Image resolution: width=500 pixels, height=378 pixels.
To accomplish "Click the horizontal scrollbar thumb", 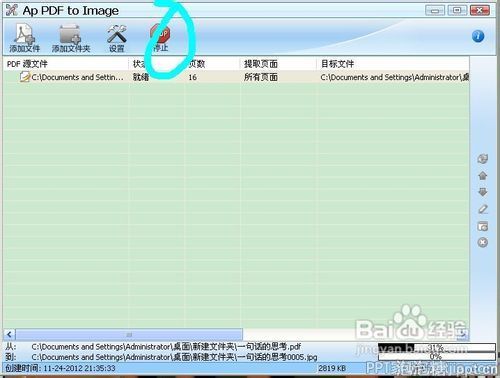I will pyautogui.click(x=129, y=334).
